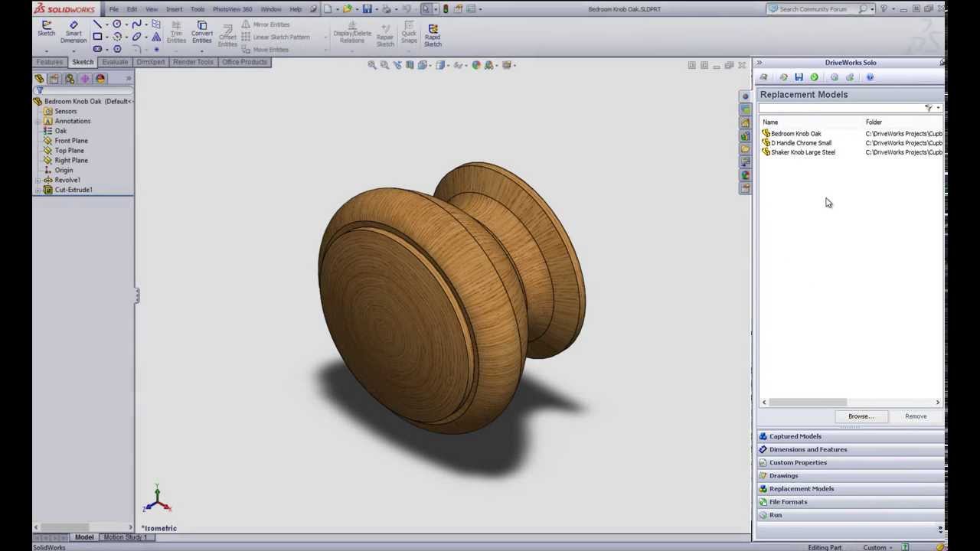The image size is (980, 551).
Task: Click the Offset Entities tool
Action: (227, 36)
